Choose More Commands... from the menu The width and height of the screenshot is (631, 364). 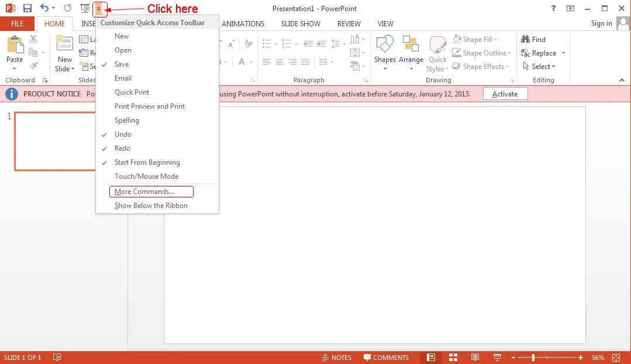[157, 192]
